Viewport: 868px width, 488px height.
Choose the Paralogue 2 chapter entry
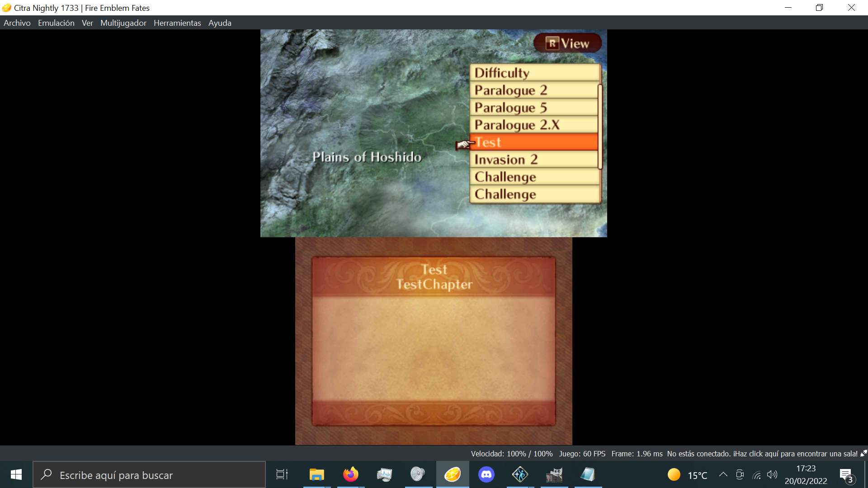534,90
